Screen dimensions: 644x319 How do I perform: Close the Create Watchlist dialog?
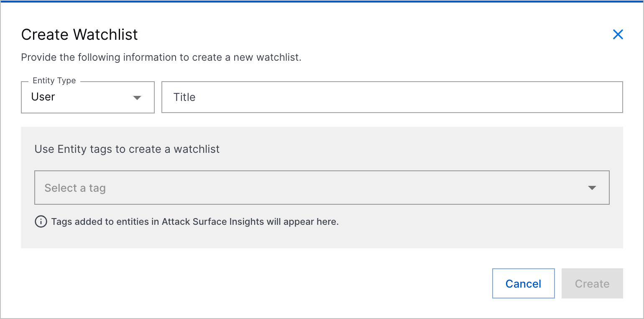point(618,34)
